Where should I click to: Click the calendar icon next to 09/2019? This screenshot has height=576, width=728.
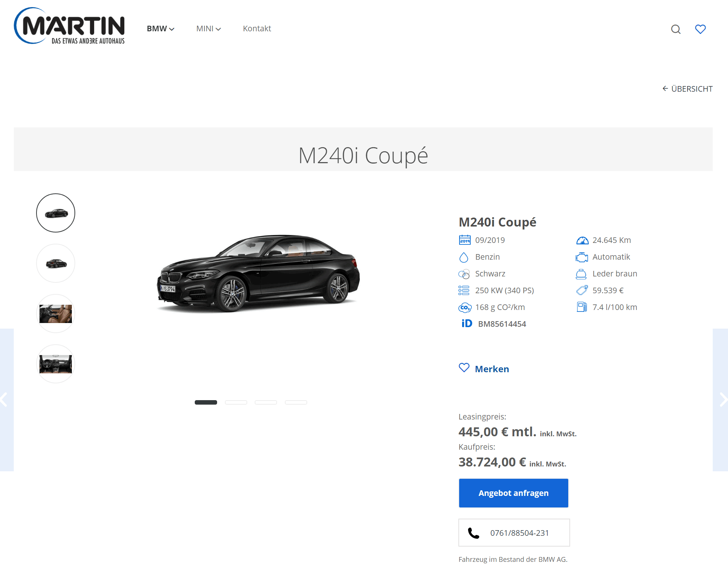[x=464, y=240]
